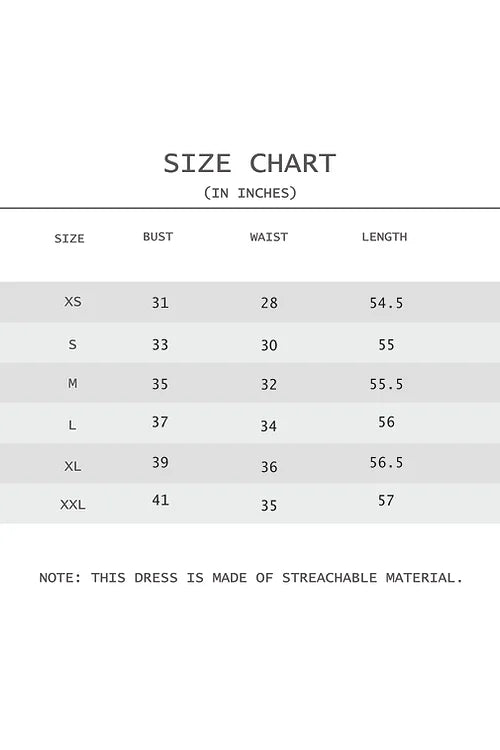This screenshot has width=500, height=750.
Task: Click the M size row label
Action: click(73, 384)
